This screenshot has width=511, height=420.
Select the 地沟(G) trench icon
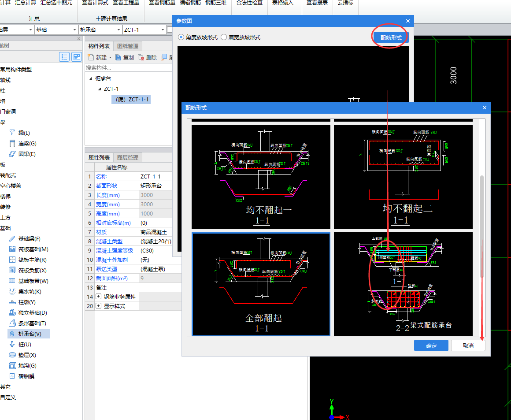point(12,365)
